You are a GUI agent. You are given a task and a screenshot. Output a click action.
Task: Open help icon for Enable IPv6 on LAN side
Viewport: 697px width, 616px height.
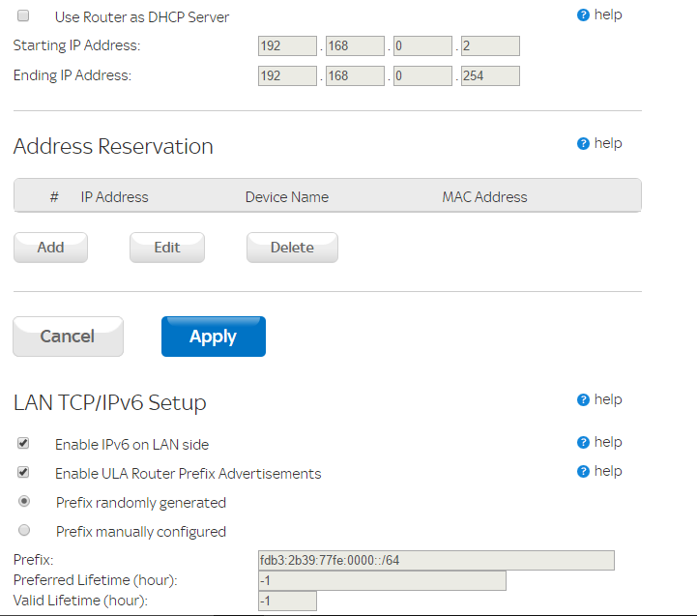coord(583,443)
